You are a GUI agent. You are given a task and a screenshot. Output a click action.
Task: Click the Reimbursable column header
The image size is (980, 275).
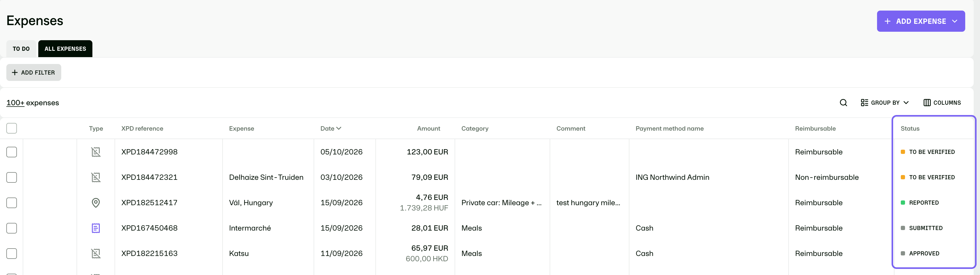[815, 129]
